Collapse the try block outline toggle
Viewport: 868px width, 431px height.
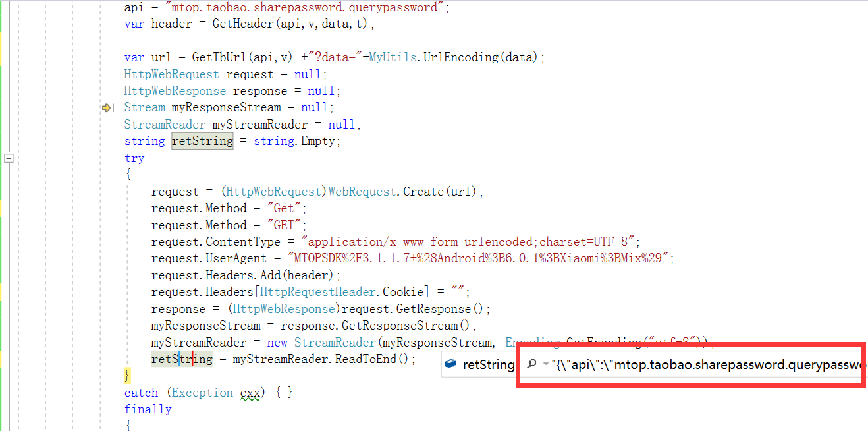(x=9, y=158)
